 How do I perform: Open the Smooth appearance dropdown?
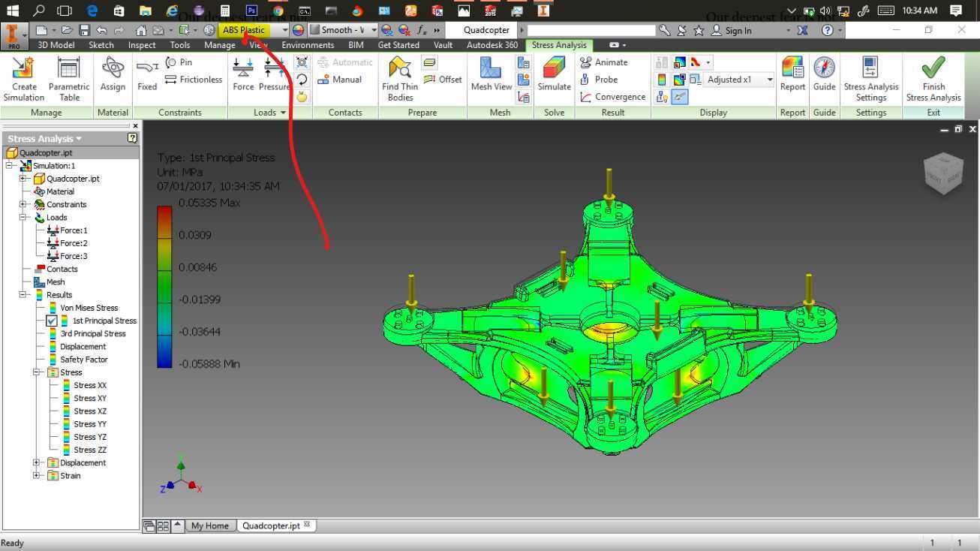click(x=373, y=30)
